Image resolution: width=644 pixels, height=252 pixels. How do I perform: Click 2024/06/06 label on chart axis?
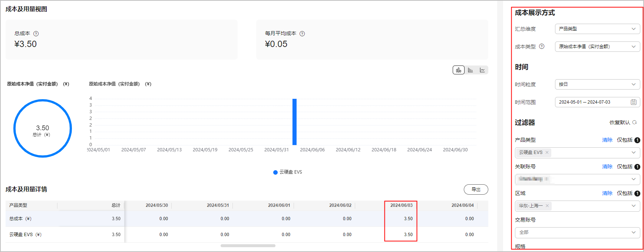[312, 150]
